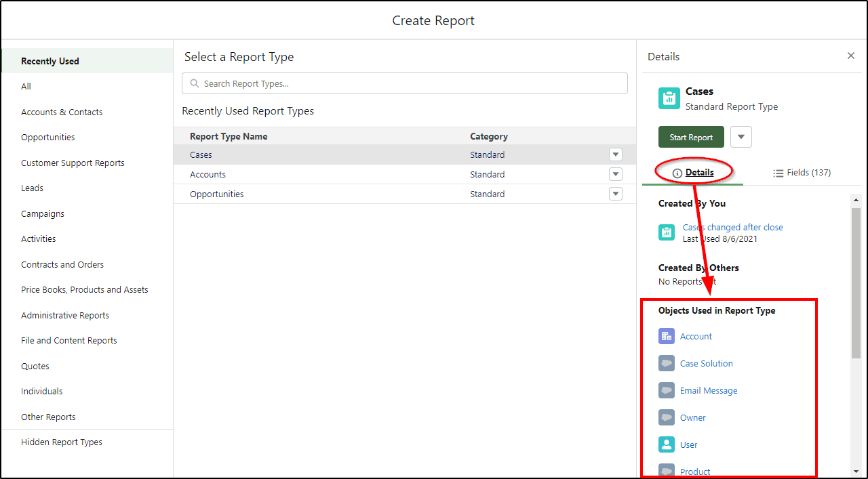
Task: Switch to the Fields (137) tab
Action: 802,173
